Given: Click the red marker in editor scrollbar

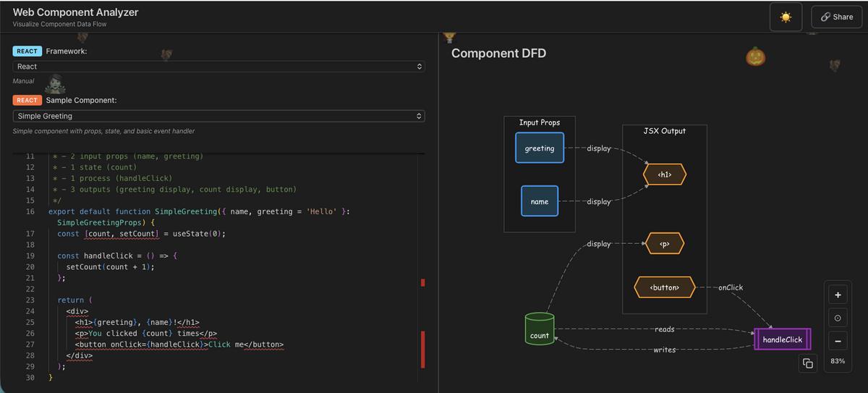Looking at the screenshot, I should 422,282.
